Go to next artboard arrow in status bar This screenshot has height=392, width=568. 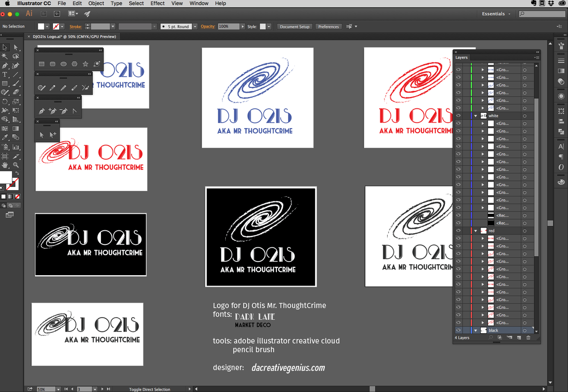click(102, 389)
